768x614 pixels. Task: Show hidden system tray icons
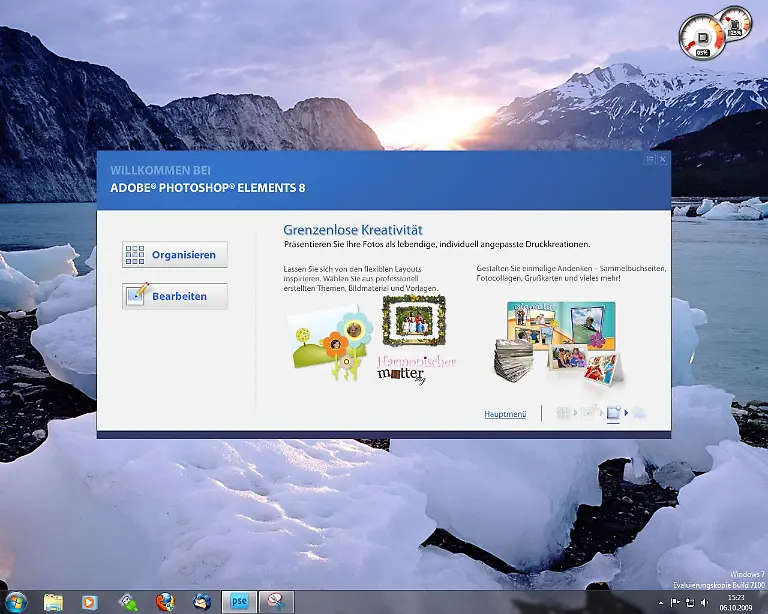point(660,602)
